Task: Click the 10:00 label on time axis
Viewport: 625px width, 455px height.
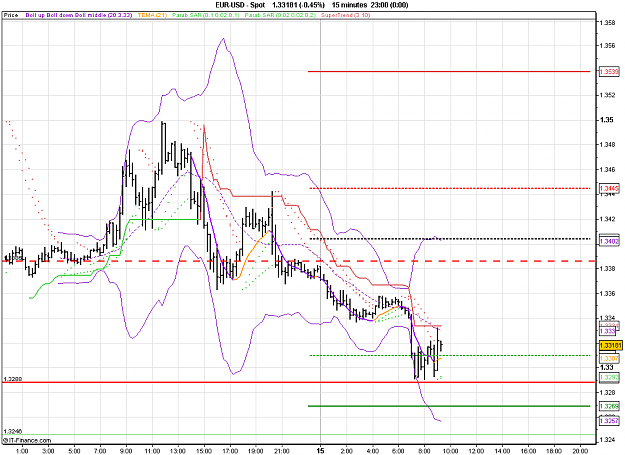Action: [450, 451]
